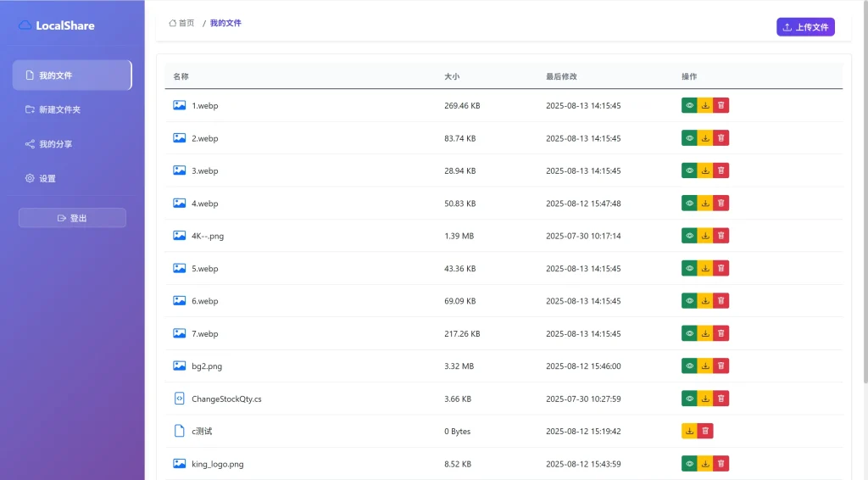This screenshot has width=868, height=480.
Task: Preview the 1.webp file
Action: 689,105
